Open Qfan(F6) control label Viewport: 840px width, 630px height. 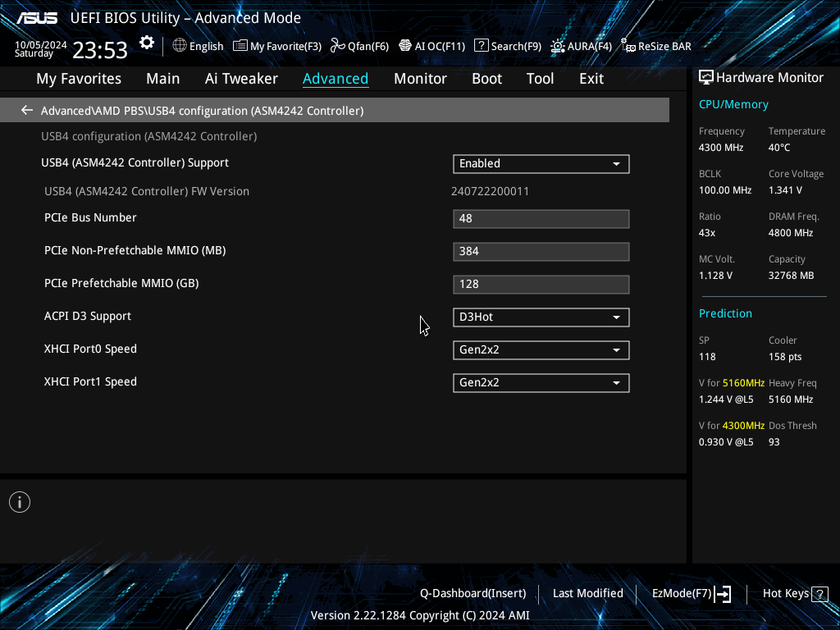pos(368,46)
